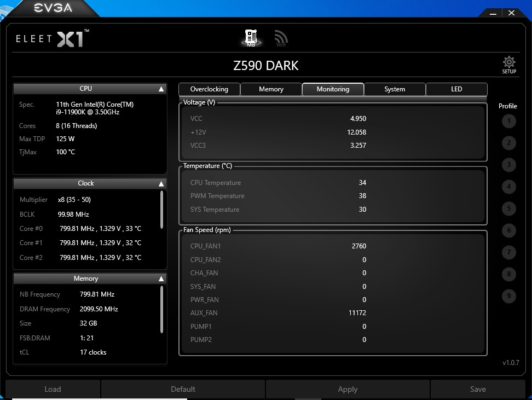Switch to the Memory tab
This screenshot has height=400, width=532.
[271, 89]
